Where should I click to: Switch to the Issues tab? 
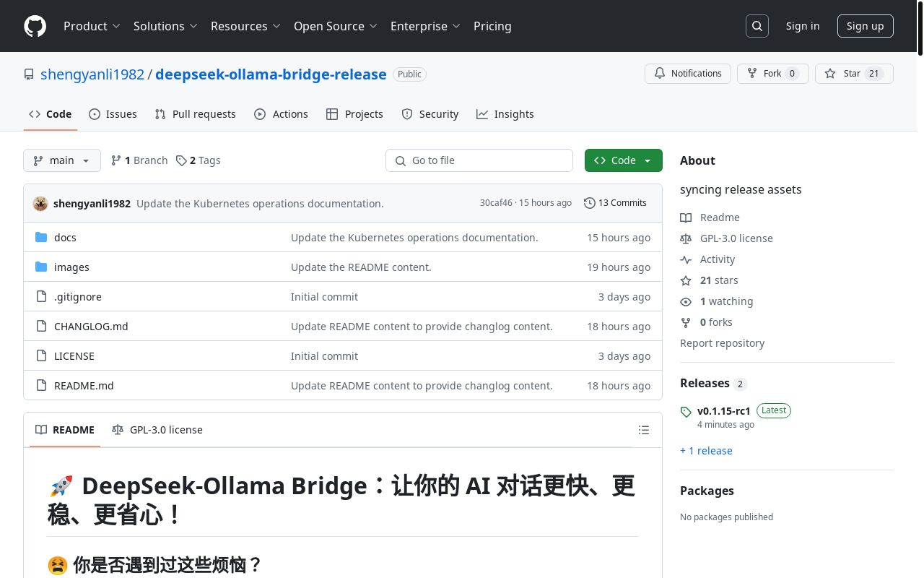coord(113,114)
